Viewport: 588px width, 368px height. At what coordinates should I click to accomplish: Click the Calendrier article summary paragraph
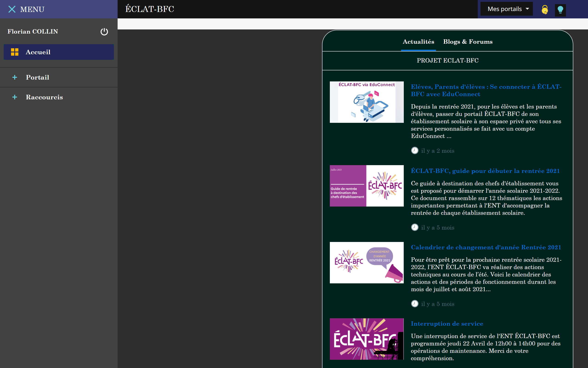click(x=486, y=275)
